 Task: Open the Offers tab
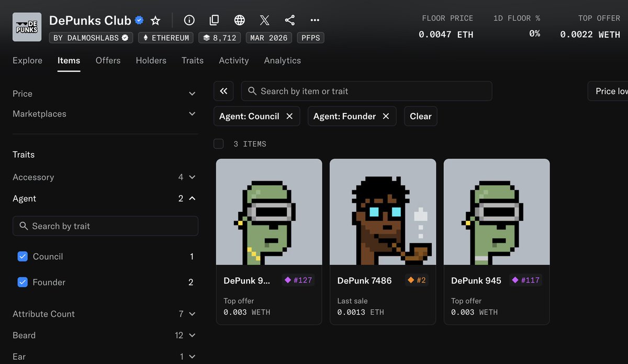point(108,61)
